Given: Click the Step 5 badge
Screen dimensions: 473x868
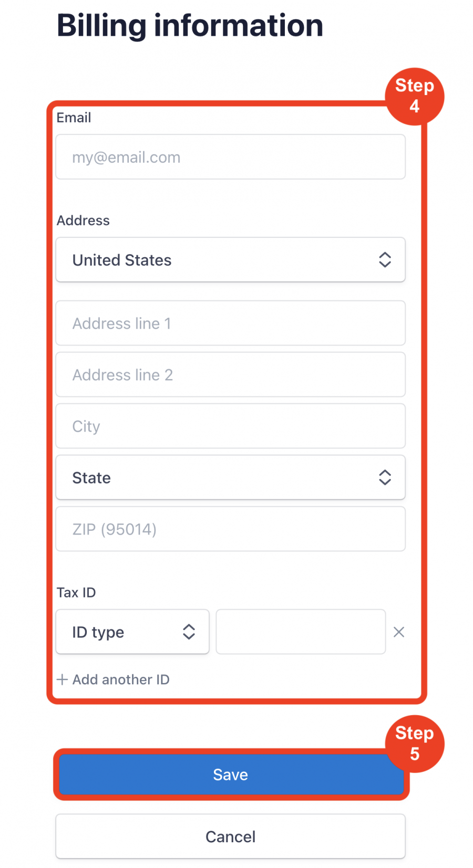Looking at the screenshot, I should (415, 744).
